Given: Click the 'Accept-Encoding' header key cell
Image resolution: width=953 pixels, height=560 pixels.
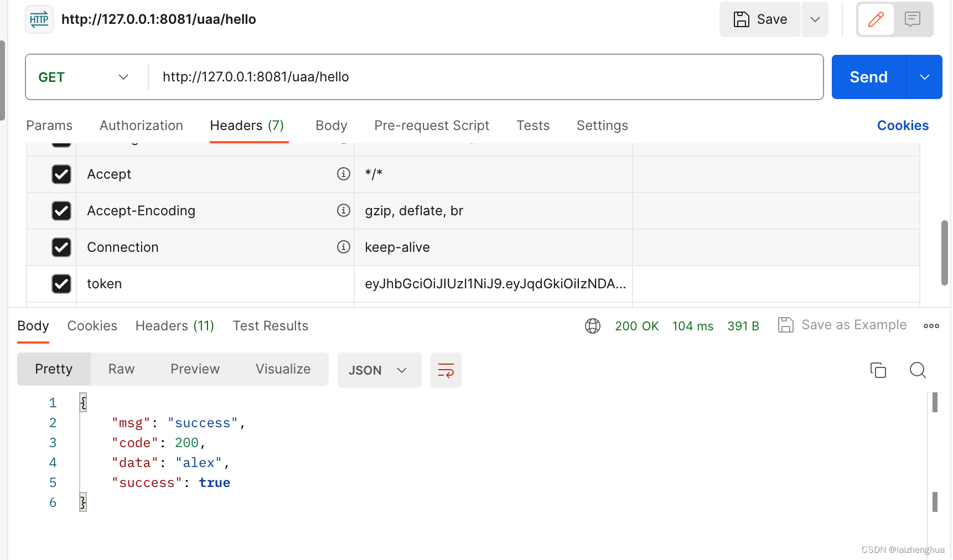Looking at the screenshot, I should tap(215, 211).
